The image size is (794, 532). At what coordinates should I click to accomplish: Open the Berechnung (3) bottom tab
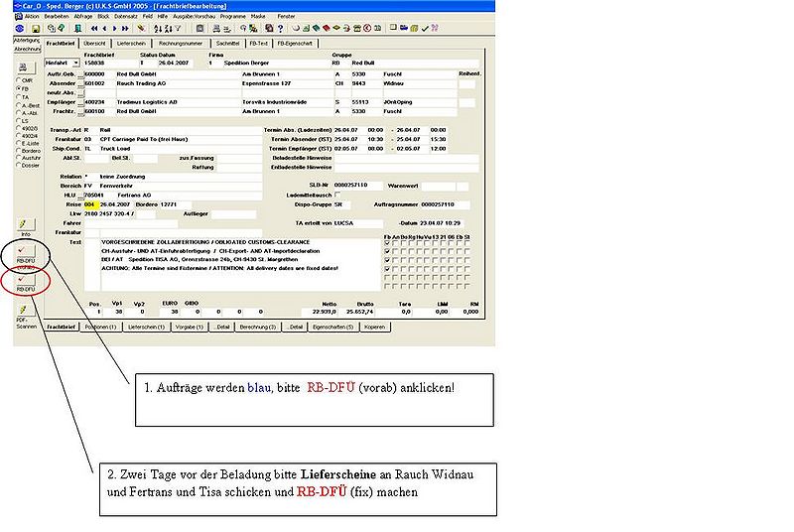258,327
